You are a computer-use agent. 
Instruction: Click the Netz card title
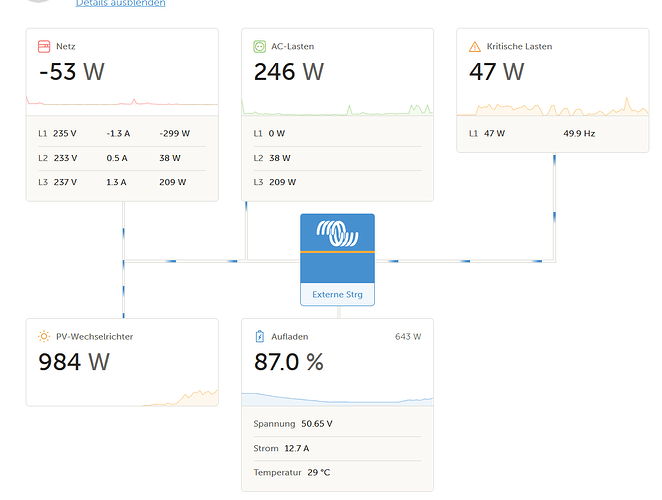click(x=65, y=46)
